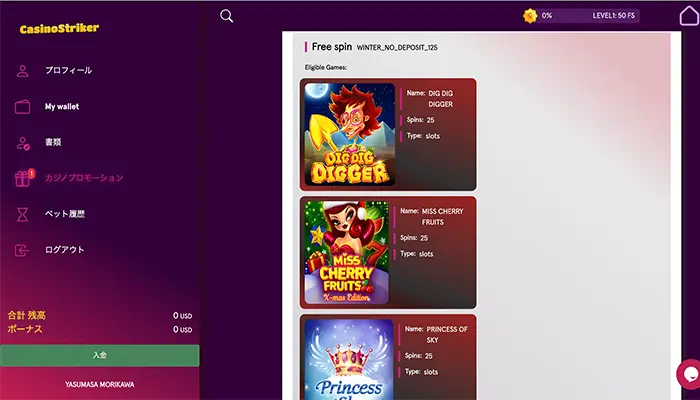
Task: Click the hourglass bet history icon
Action: click(22, 214)
